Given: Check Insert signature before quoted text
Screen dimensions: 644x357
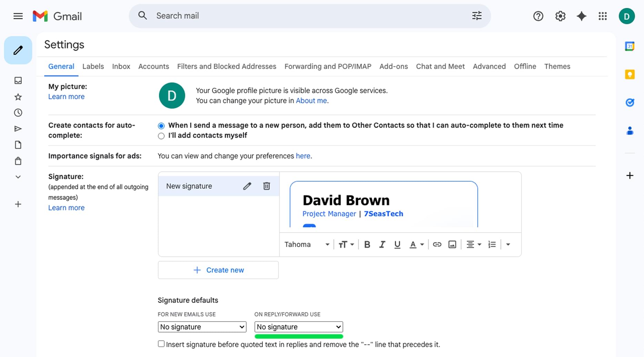Looking at the screenshot, I should pyautogui.click(x=161, y=344).
